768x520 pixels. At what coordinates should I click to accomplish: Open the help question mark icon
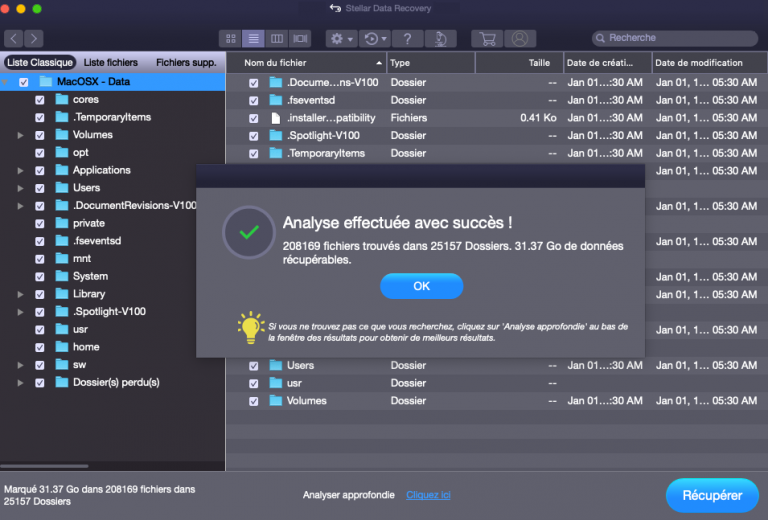[407, 39]
